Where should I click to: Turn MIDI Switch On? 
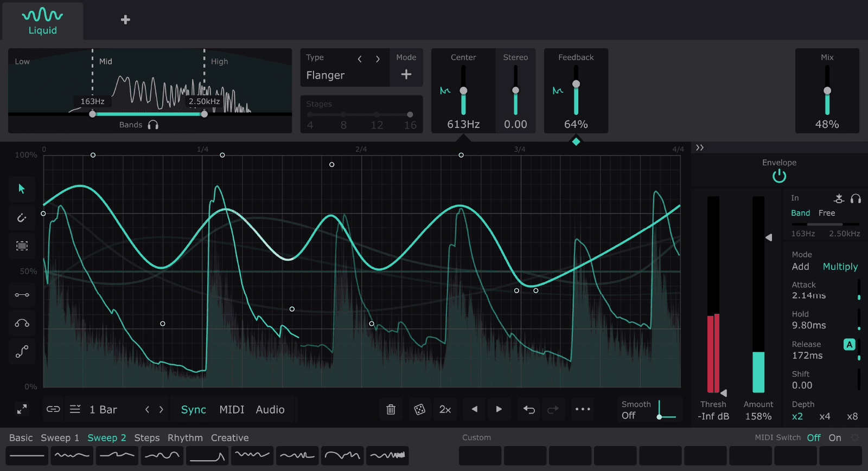click(x=835, y=438)
